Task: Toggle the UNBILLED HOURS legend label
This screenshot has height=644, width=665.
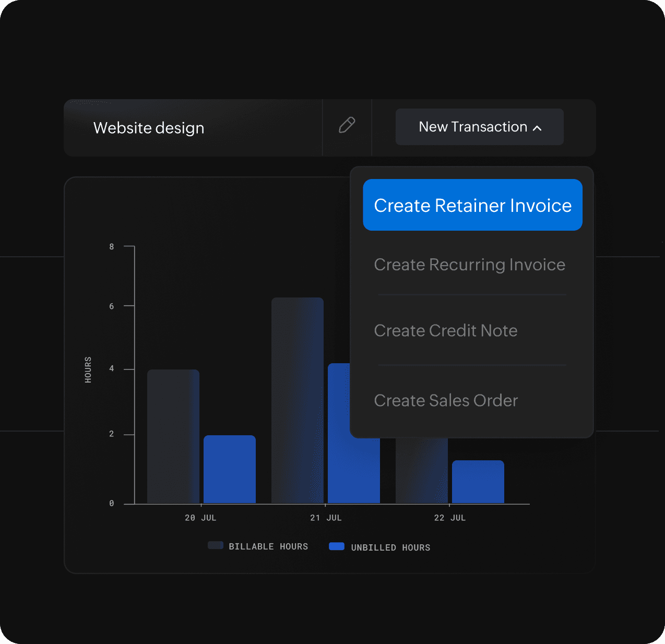Action: tap(390, 547)
